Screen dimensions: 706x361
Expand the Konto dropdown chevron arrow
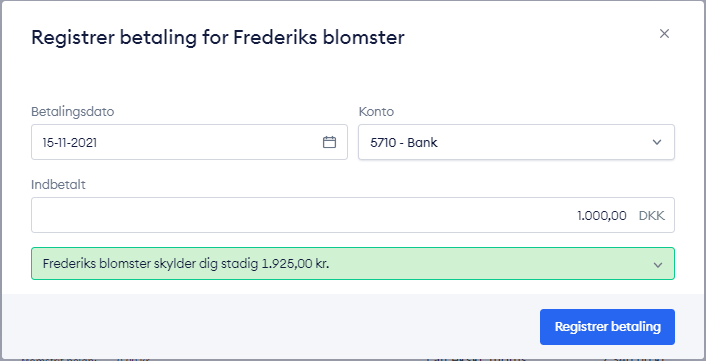click(657, 143)
